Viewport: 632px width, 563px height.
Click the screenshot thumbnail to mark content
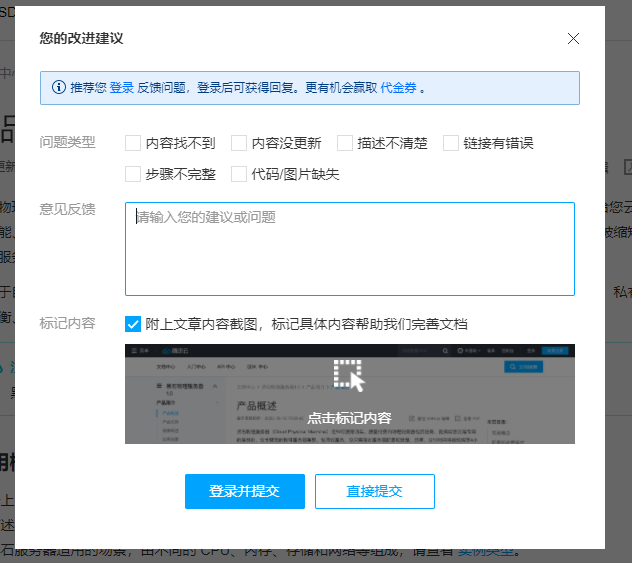coord(350,394)
